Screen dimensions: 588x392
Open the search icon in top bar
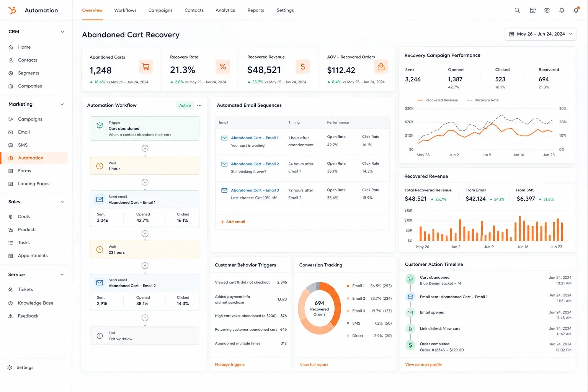[x=517, y=10]
